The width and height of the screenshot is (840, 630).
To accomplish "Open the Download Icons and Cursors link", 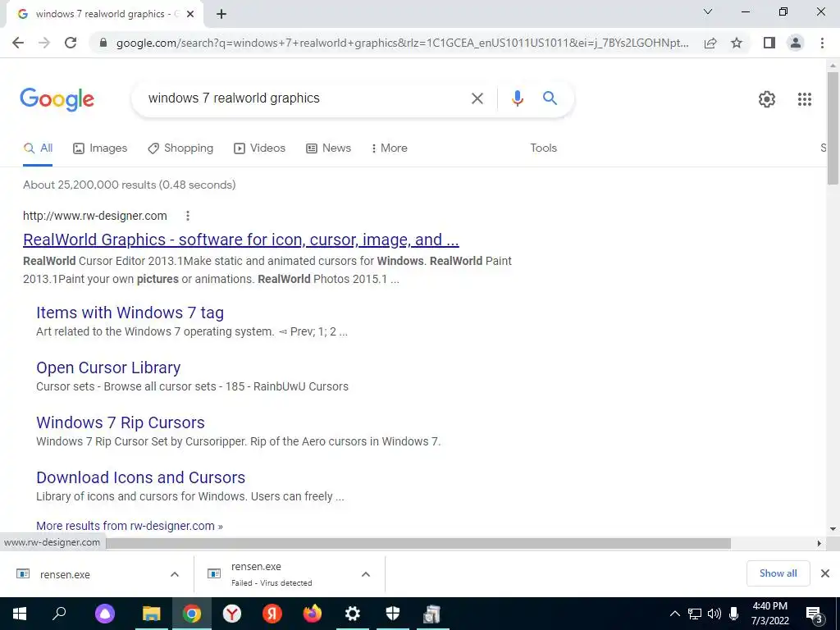I will point(141,477).
